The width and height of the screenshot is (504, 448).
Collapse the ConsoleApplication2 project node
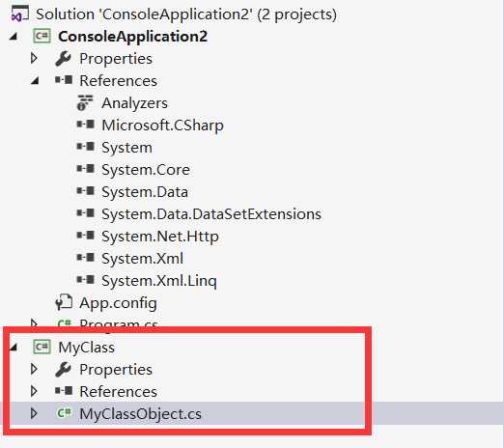coord(14,37)
